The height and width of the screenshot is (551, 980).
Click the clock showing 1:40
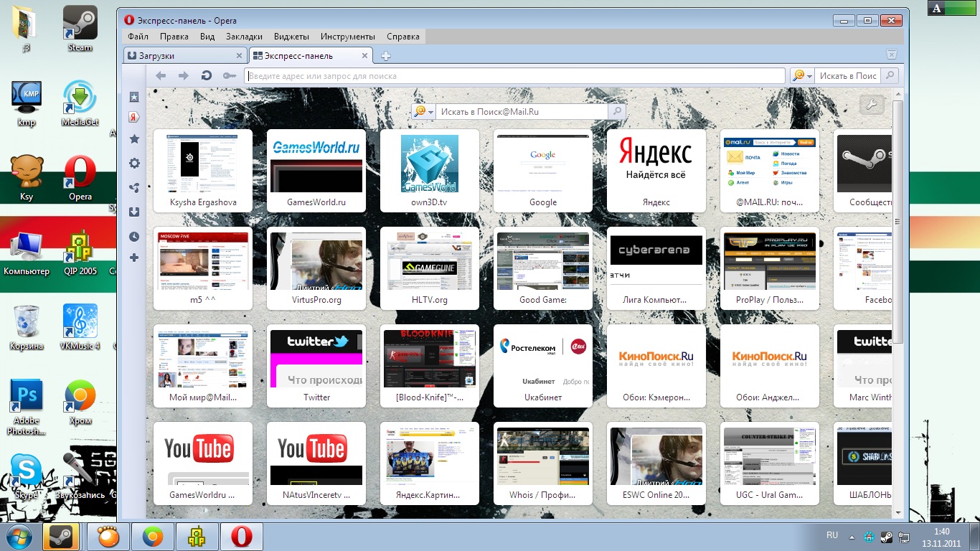coord(942,532)
